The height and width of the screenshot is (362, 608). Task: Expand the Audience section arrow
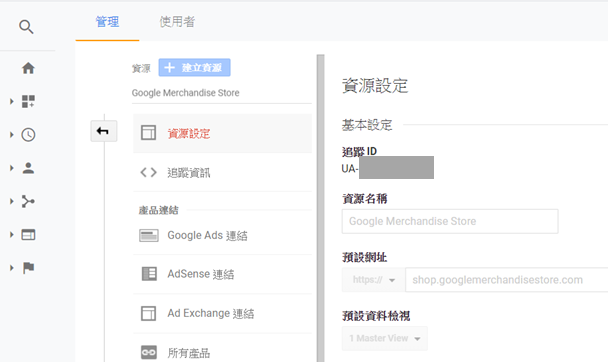tap(12, 168)
